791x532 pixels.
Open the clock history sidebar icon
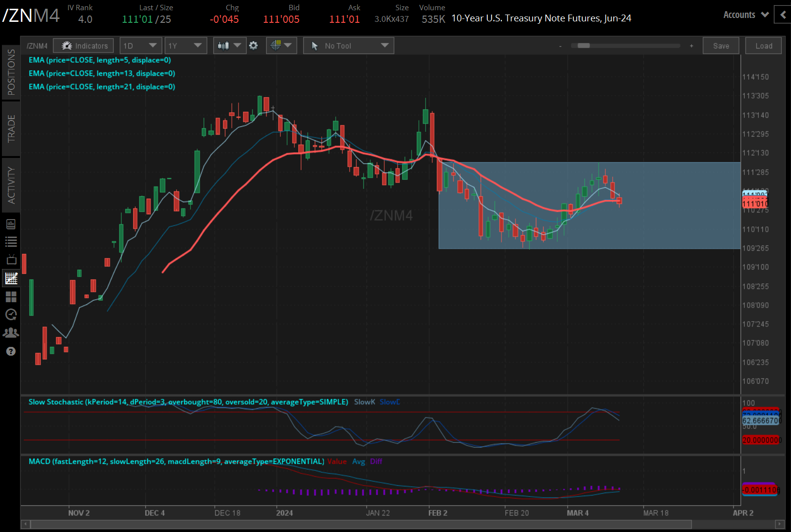click(x=11, y=314)
